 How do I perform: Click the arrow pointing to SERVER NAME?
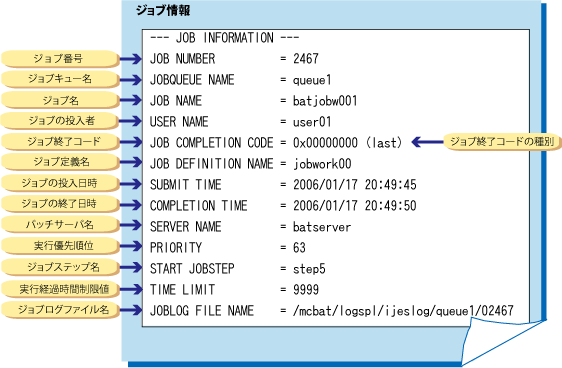click(x=131, y=225)
